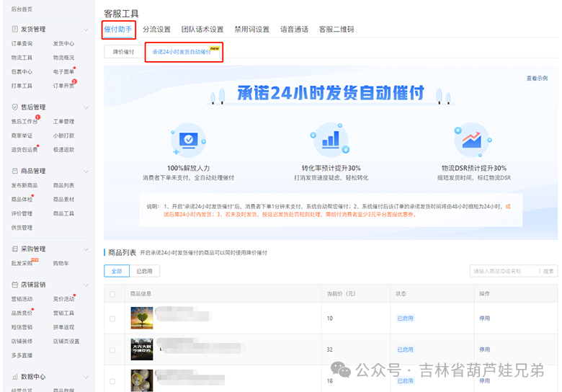Collapse the 采购管理 section chevron
The width and height of the screenshot is (562, 392).
86,249
